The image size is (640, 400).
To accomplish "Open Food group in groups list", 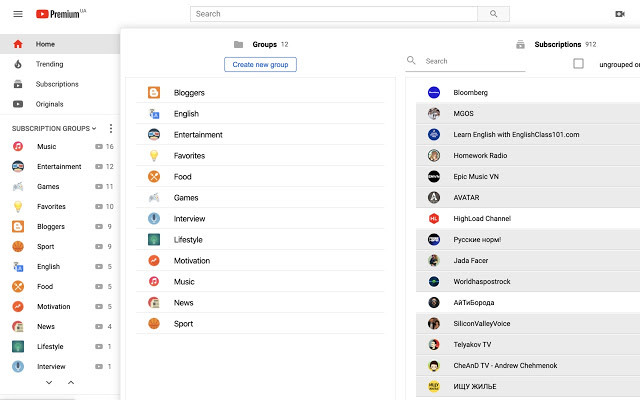I will tap(260, 177).
